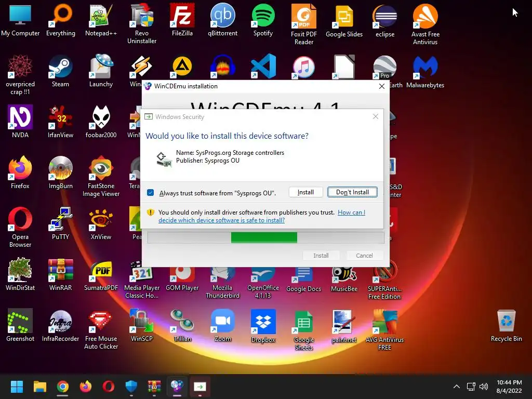Open Google Chrome from the taskbar
This screenshot has width=532, height=399.
(x=63, y=387)
